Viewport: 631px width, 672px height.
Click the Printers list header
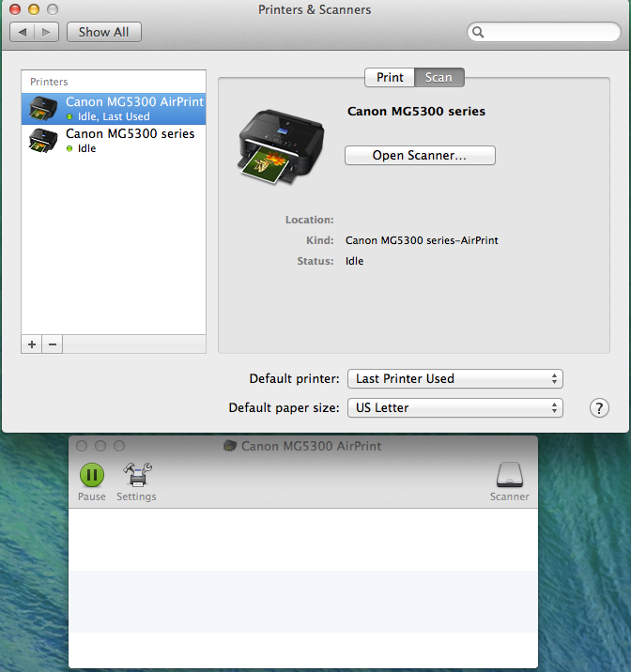(49, 82)
